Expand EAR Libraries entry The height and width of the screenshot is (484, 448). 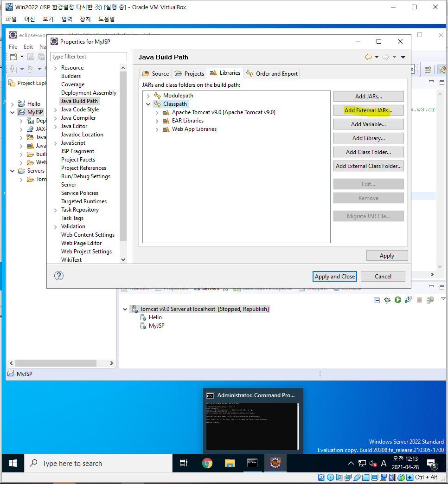pos(157,121)
